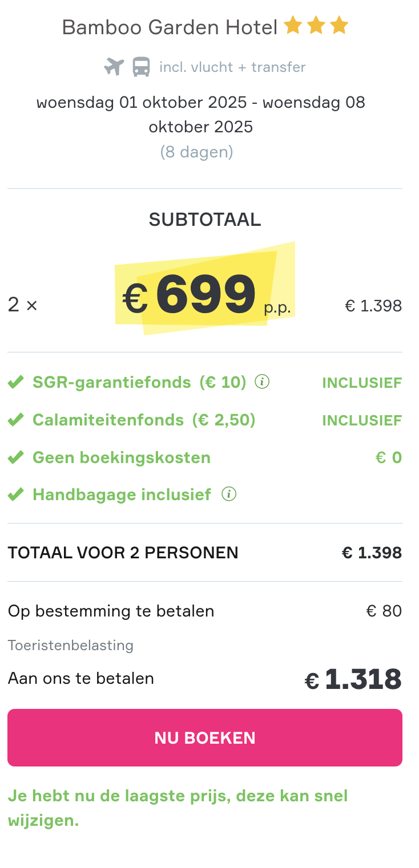The width and height of the screenshot is (419, 868).
Task: Click the checkmark beside Calamiteitenfonds
Action: 16,420
